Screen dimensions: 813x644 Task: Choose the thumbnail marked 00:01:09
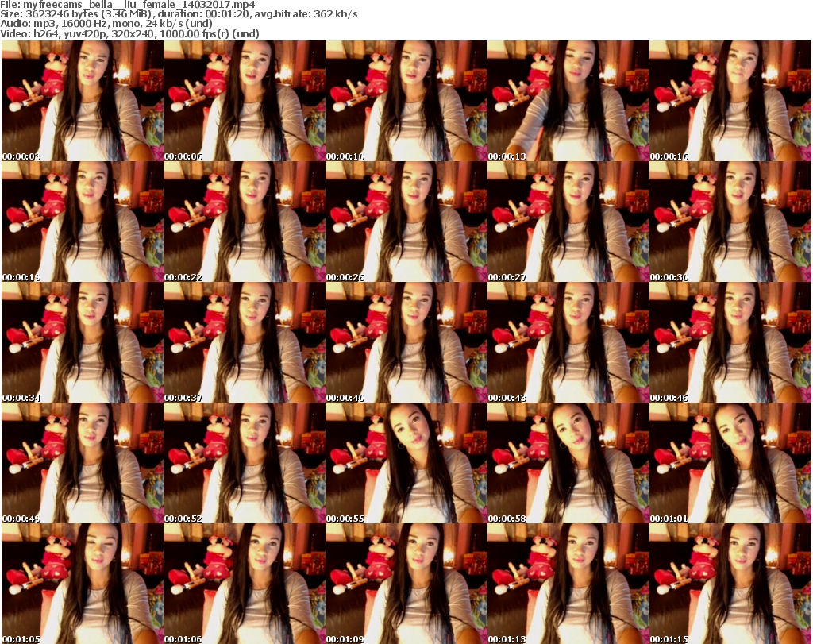[x=406, y=584]
